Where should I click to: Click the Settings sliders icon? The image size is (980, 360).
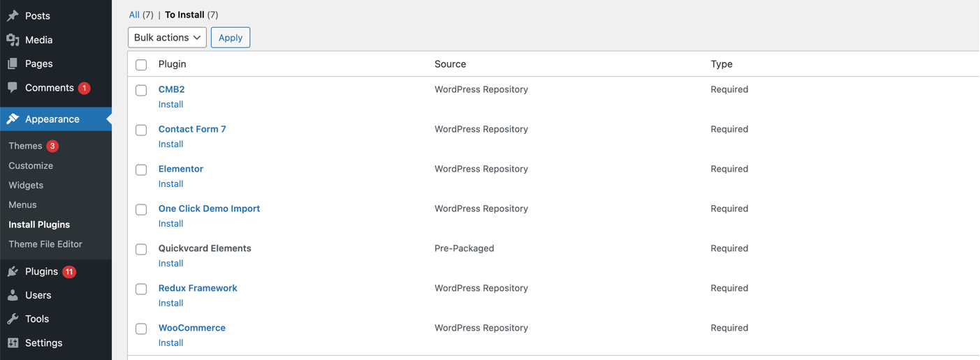click(x=13, y=343)
